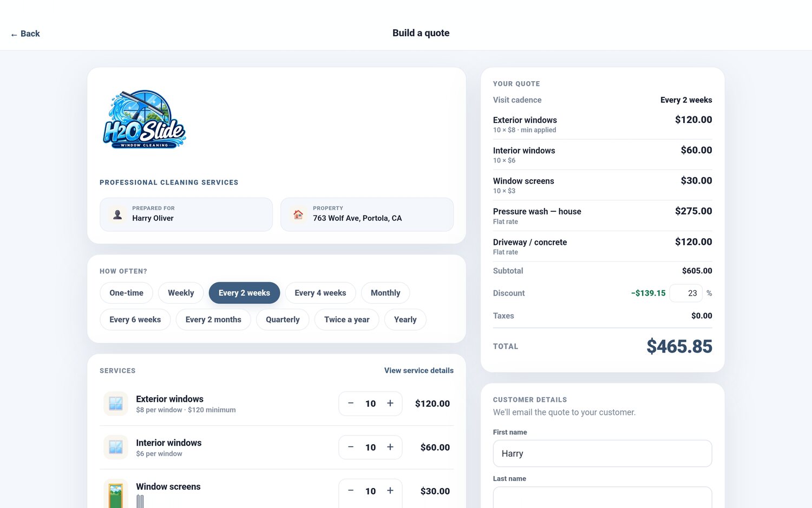
Task: Go back using the Back link
Action: tap(25, 34)
